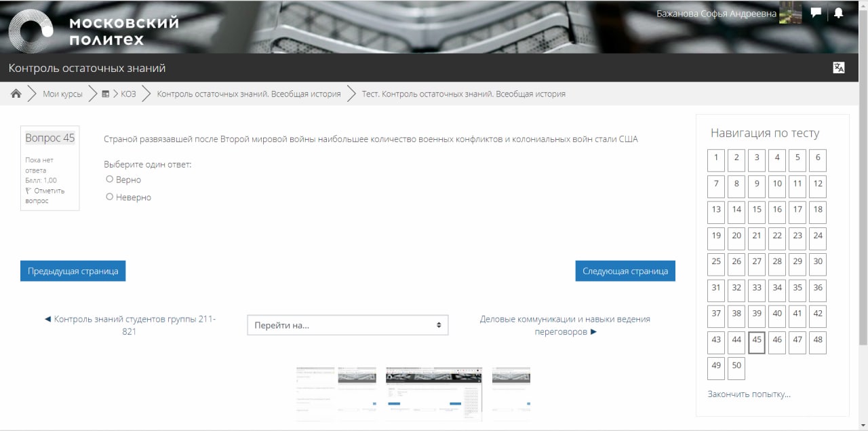Click the КОЗ course icon in breadcrumb
868x431 pixels.
click(106, 94)
